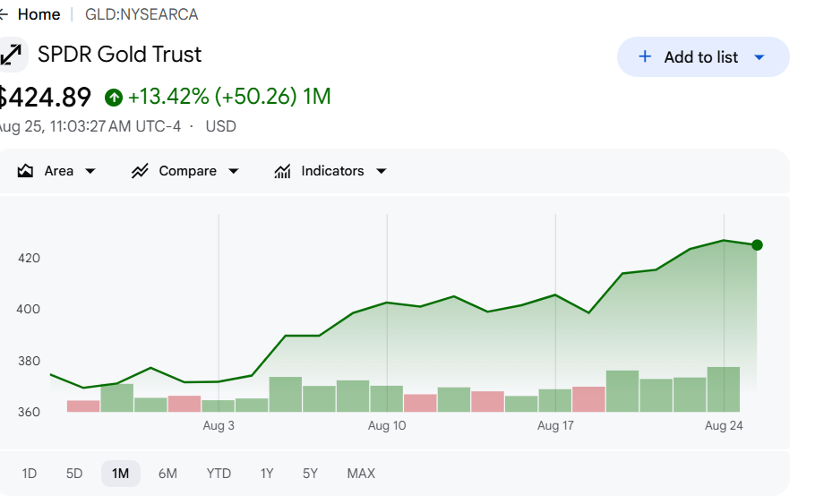Switch to the MAX range tab
This screenshot has width=815, height=504.
click(x=361, y=474)
